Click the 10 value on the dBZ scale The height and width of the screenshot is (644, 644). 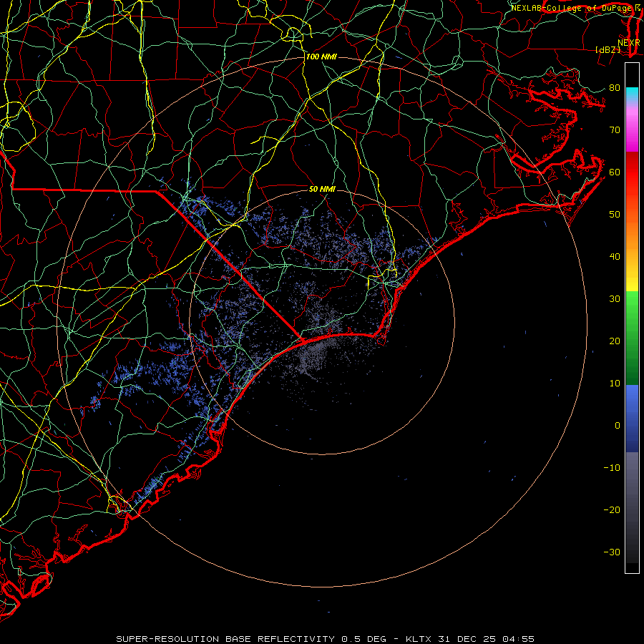tap(615, 384)
